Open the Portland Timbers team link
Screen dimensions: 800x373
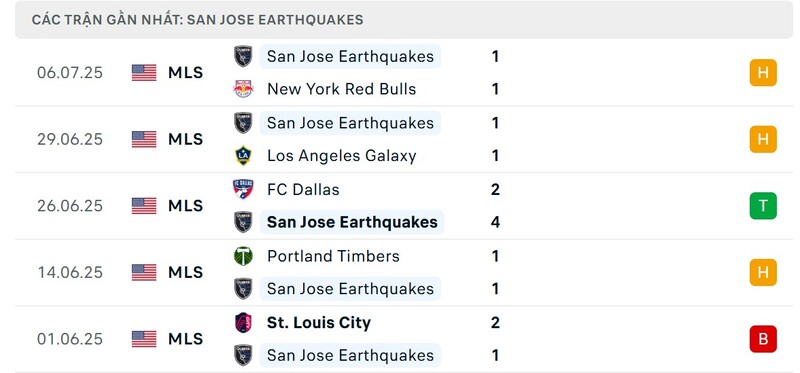333,256
